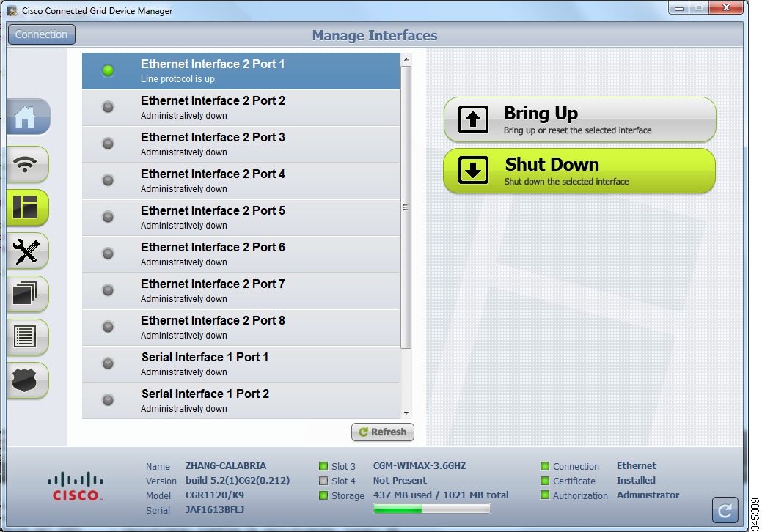The image size is (762, 532).
Task: Select Ethernet Interface 2 Port 6
Action: [x=241, y=254]
